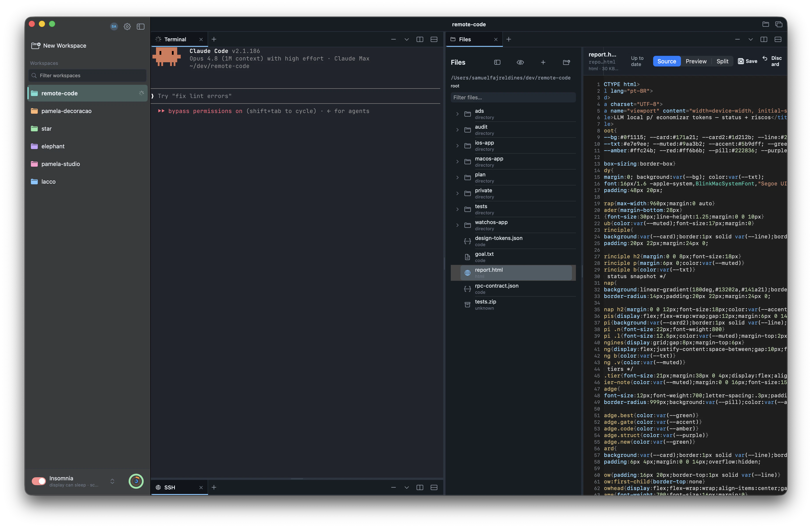Add a new tab beside the SSH tab

[x=214, y=487]
